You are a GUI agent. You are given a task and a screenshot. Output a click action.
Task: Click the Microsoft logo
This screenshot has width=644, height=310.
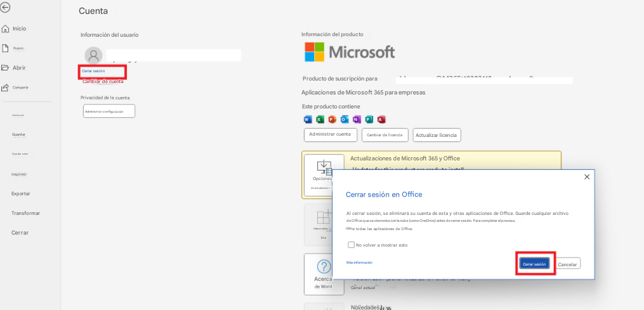tap(350, 52)
